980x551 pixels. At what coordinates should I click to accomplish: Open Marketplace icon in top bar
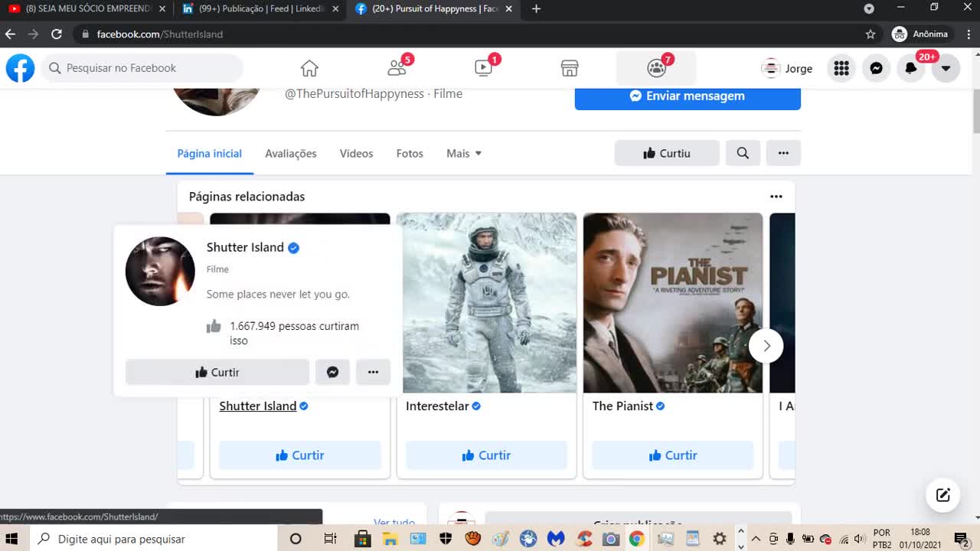570,68
